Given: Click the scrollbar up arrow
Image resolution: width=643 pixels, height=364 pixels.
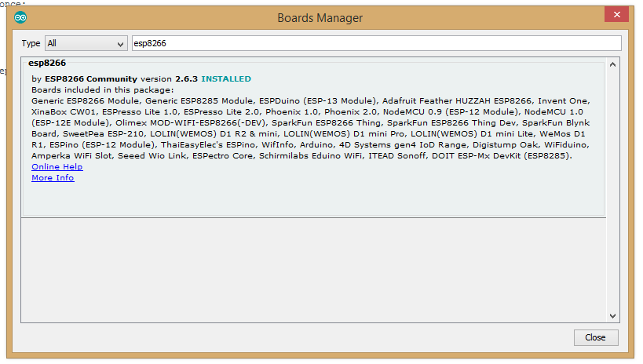Looking at the screenshot, I should pyautogui.click(x=612, y=64).
